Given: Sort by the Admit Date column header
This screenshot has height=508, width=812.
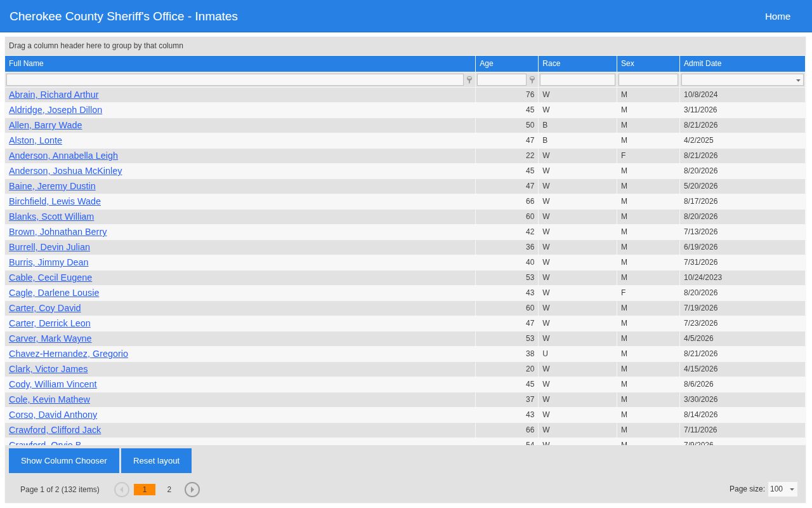Looking at the screenshot, I should click(x=742, y=63).
